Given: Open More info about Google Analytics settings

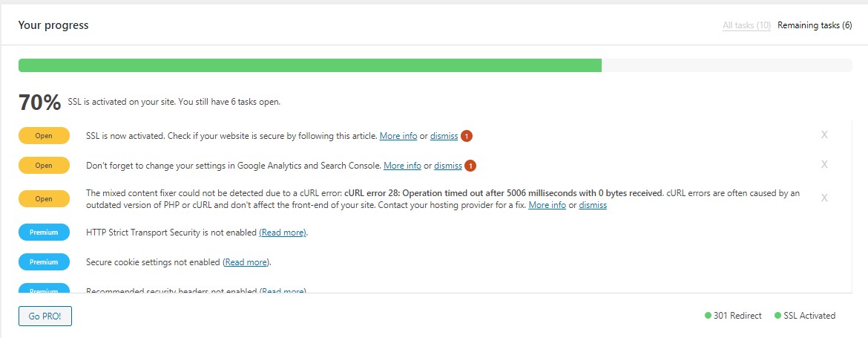Looking at the screenshot, I should [x=402, y=166].
